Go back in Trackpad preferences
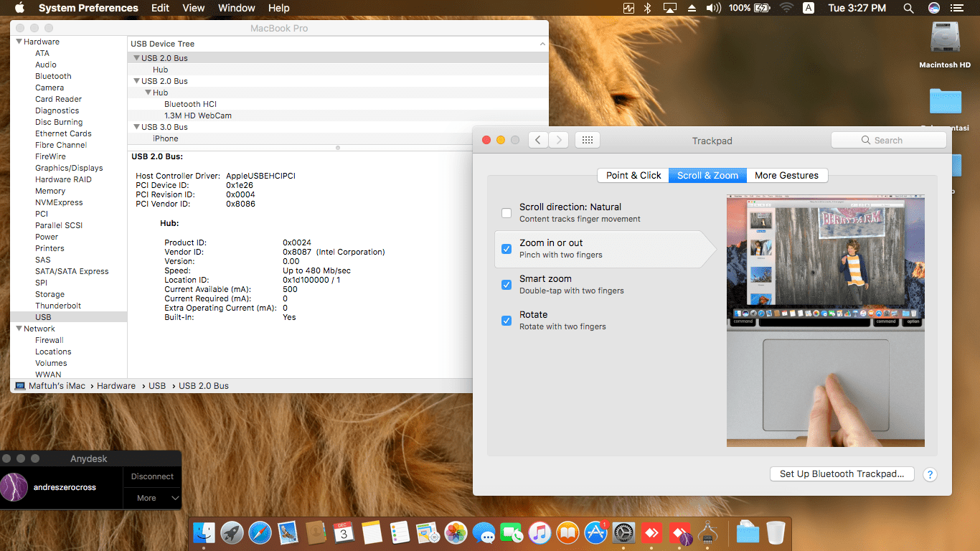This screenshot has height=551, width=980. coord(538,140)
